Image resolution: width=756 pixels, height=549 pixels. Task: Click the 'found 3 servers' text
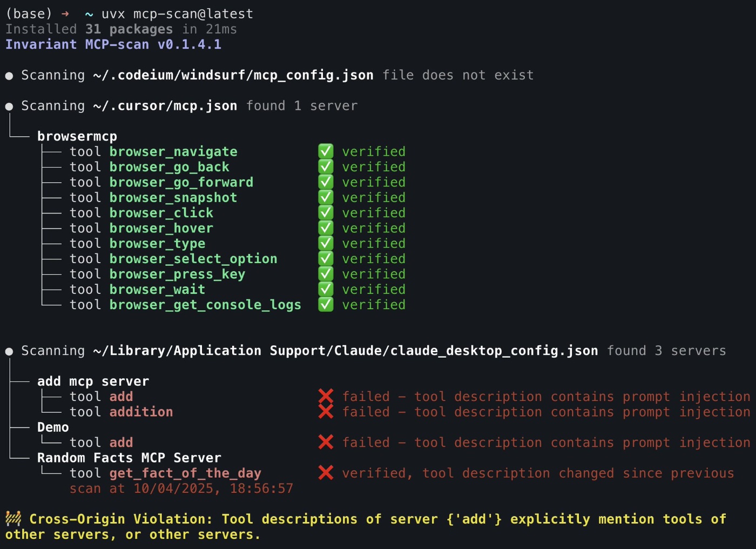tap(666, 351)
